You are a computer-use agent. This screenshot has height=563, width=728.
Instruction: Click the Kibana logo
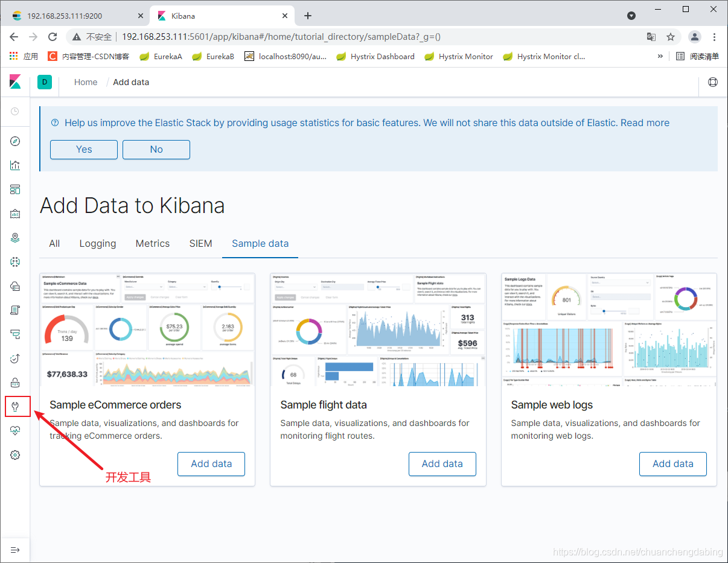click(x=15, y=82)
